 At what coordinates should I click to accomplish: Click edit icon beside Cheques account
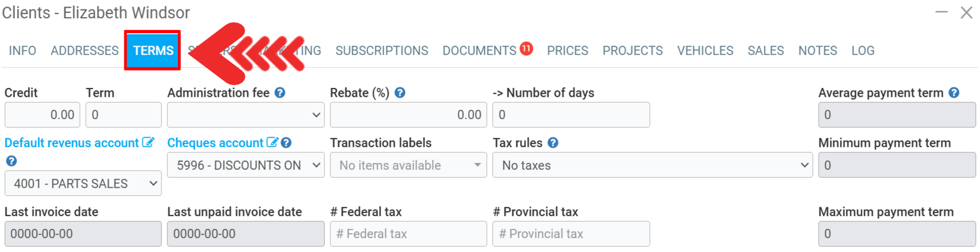[x=272, y=143]
